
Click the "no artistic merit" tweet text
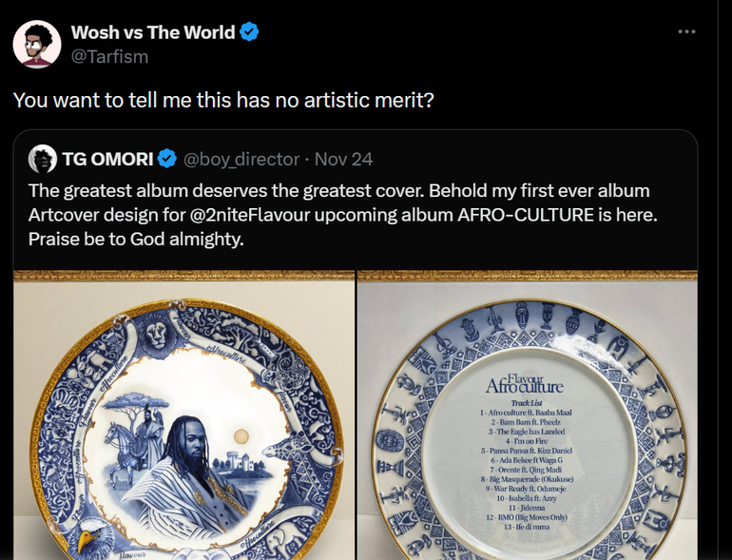coord(223,99)
